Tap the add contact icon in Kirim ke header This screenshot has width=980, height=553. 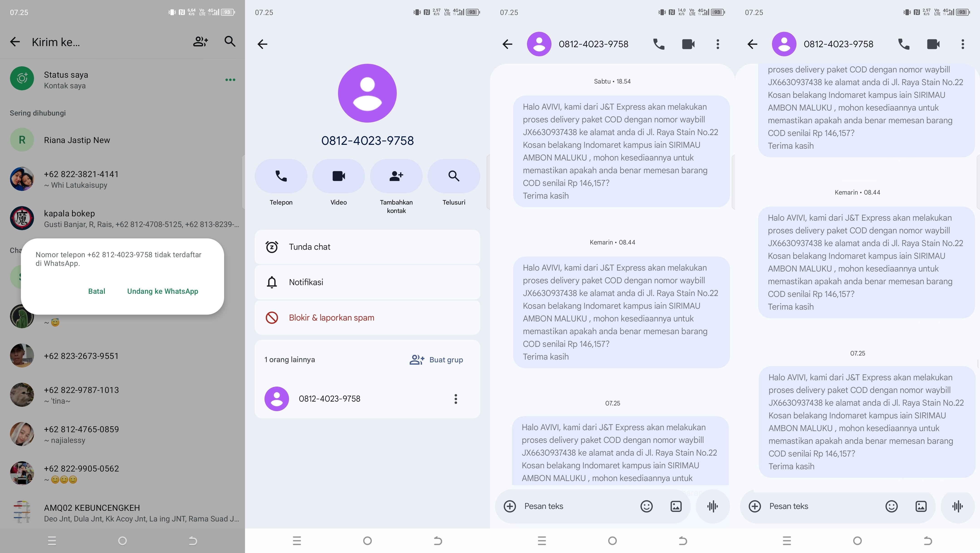pyautogui.click(x=200, y=42)
